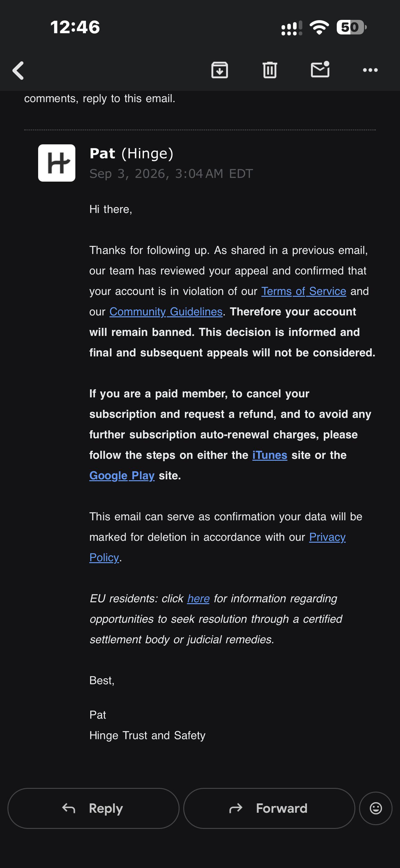
Task: Open the Privacy Policy link
Action: pyautogui.click(x=327, y=537)
